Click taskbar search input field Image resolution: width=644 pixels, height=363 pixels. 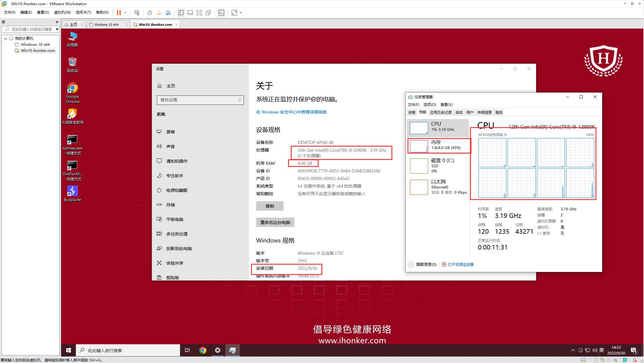click(x=128, y=350)
